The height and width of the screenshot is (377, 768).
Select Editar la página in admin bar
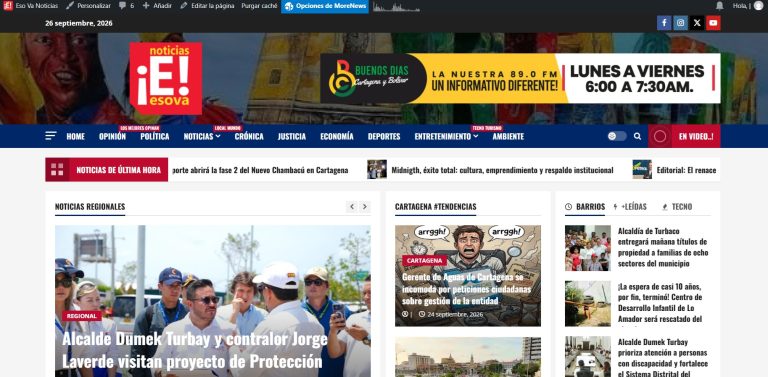207,6
